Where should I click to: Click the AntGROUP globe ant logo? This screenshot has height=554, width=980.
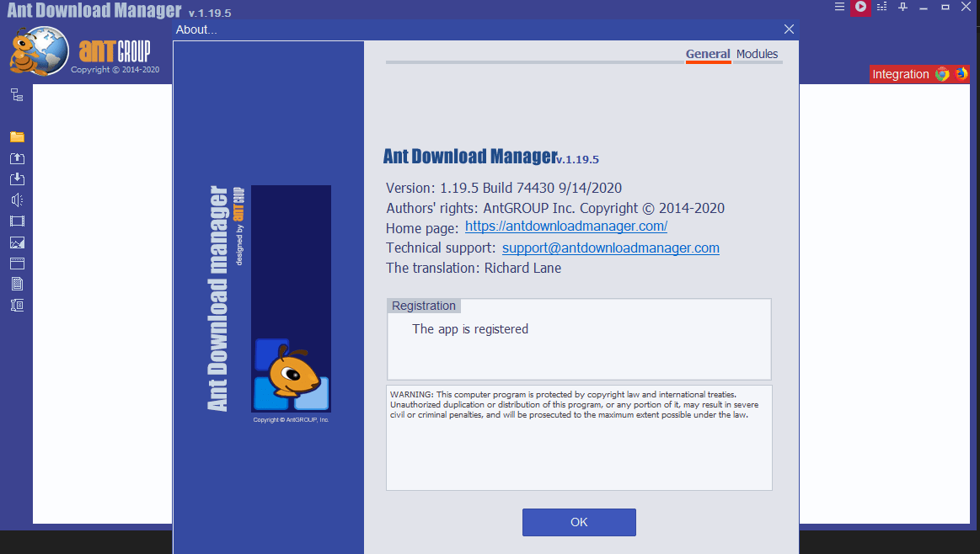pyautogui.click(x=40, y=51)
